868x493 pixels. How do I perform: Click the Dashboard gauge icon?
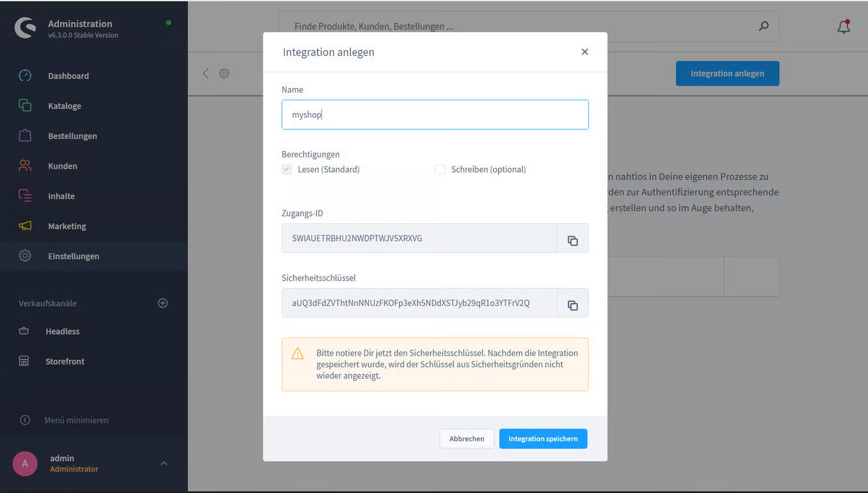coord(25,76)
